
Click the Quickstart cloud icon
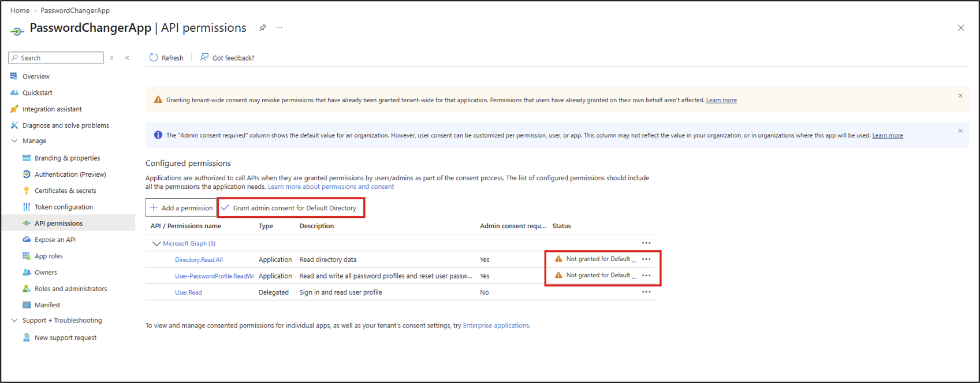point(14,92)
